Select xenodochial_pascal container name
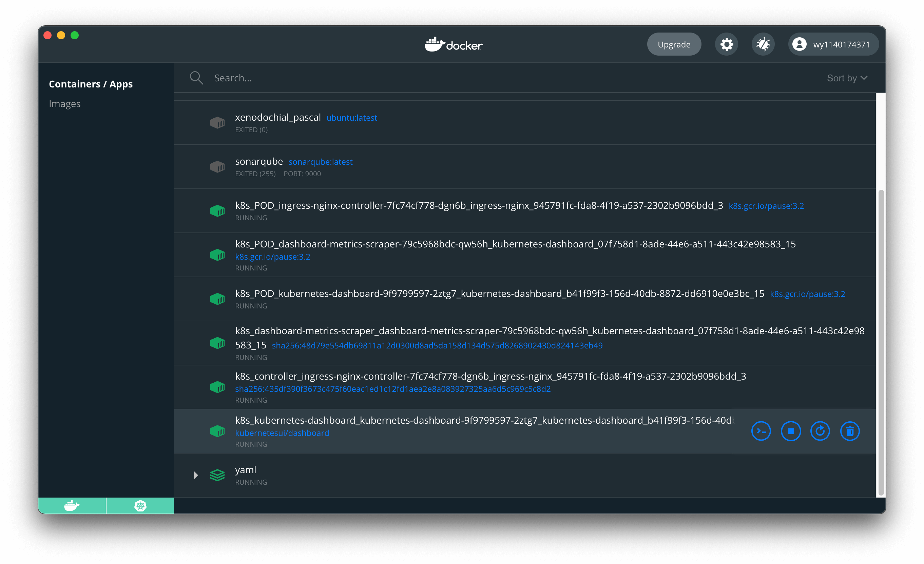 [278, 117]
